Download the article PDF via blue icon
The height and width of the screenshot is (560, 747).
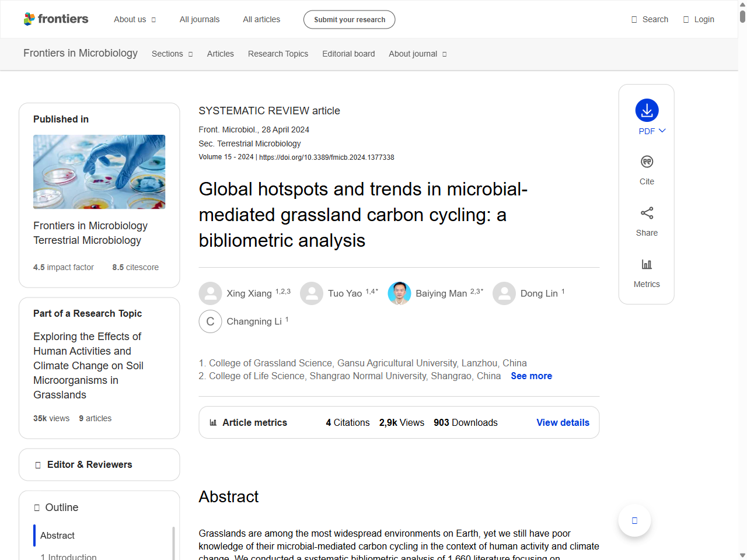click(647, 110)
